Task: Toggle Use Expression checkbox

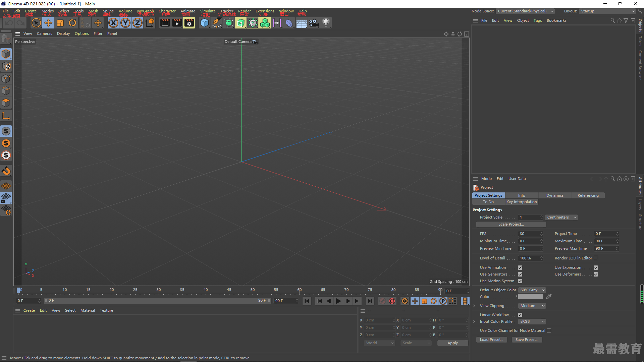Action: pyautogui.click(x=596, y=267)
